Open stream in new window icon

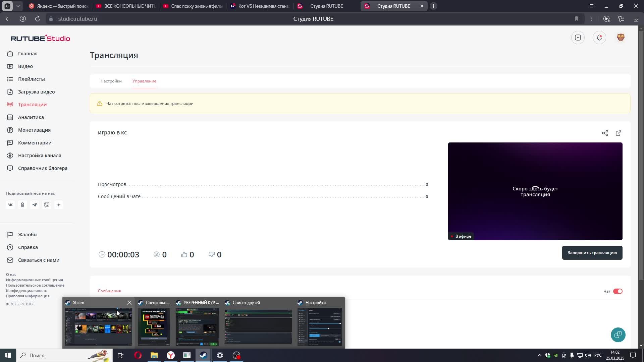618,133
